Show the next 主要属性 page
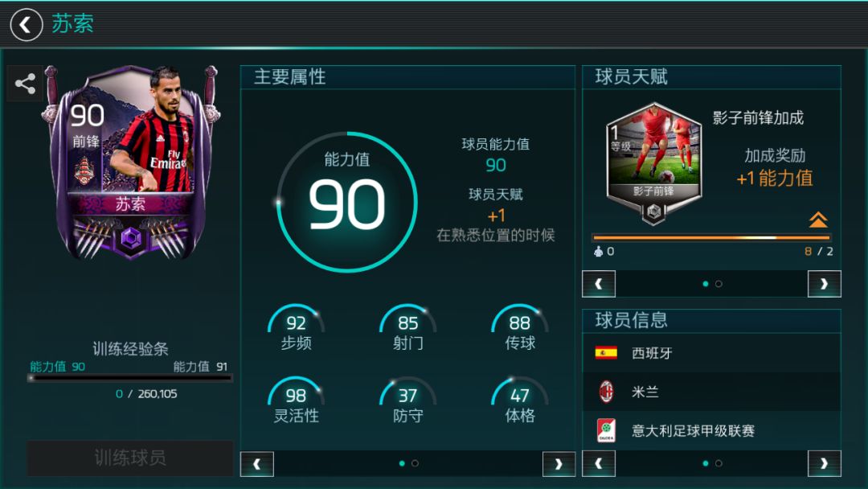The image size is (868, 489). 559,464
